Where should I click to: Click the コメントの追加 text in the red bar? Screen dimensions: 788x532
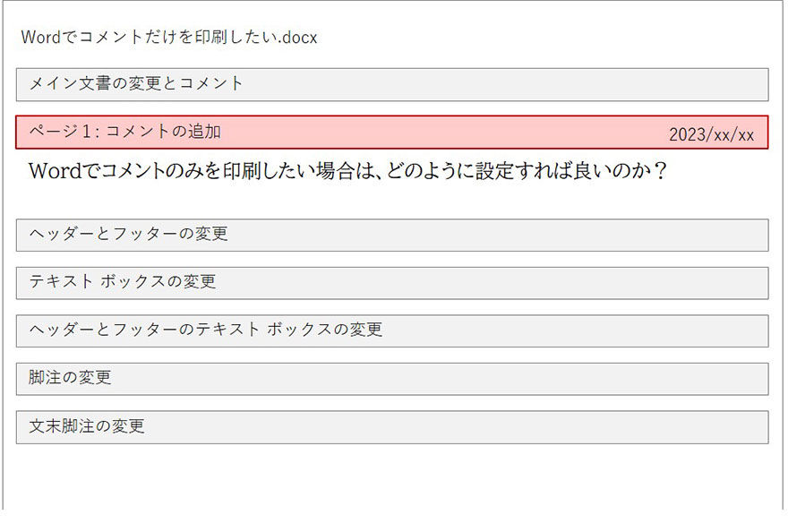tap(163, 132)
